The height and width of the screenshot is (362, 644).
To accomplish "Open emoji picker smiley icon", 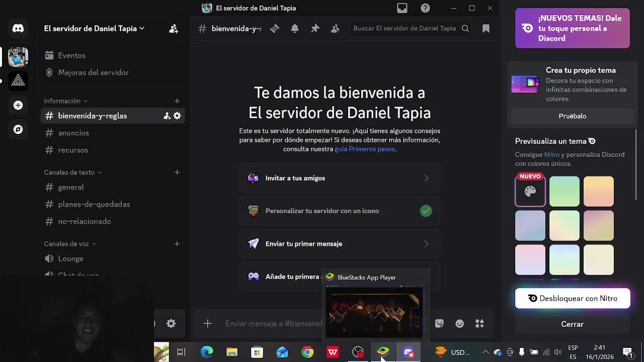I will 460,324.
